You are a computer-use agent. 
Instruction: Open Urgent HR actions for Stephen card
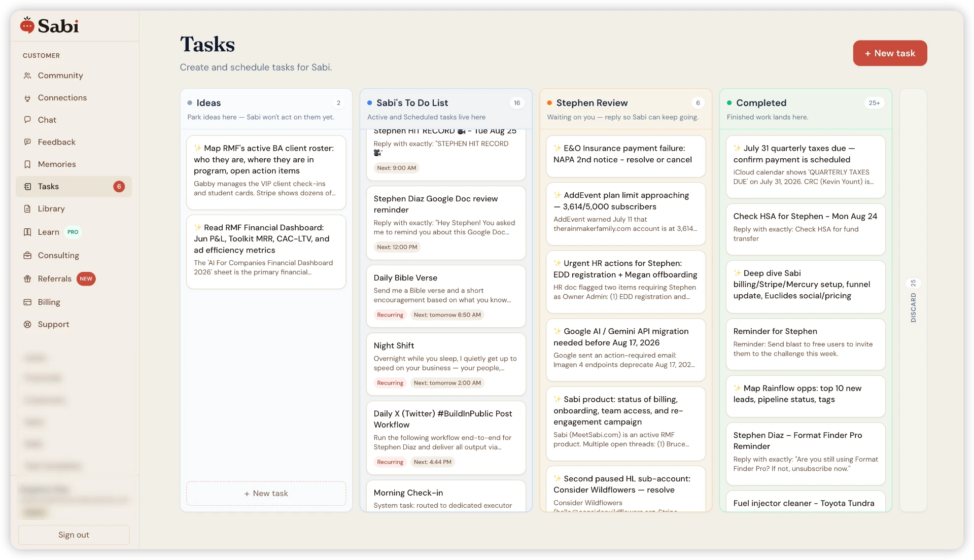point(625,282)
